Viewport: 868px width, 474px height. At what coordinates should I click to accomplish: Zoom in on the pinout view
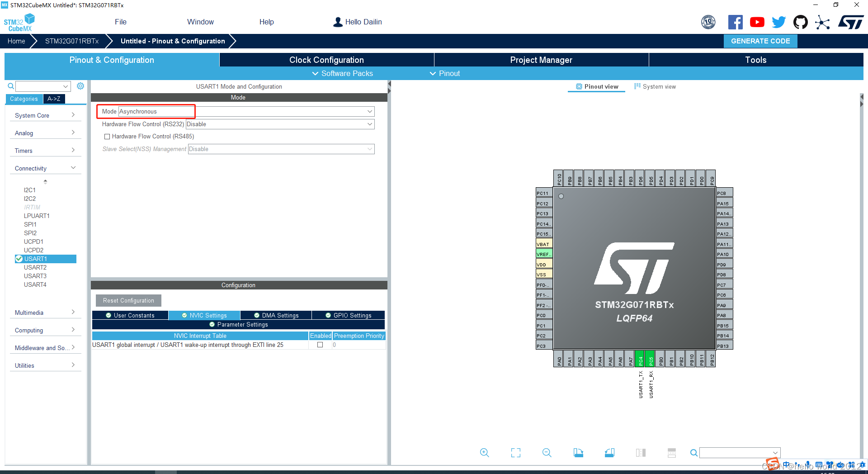click(x=484, y=453)
